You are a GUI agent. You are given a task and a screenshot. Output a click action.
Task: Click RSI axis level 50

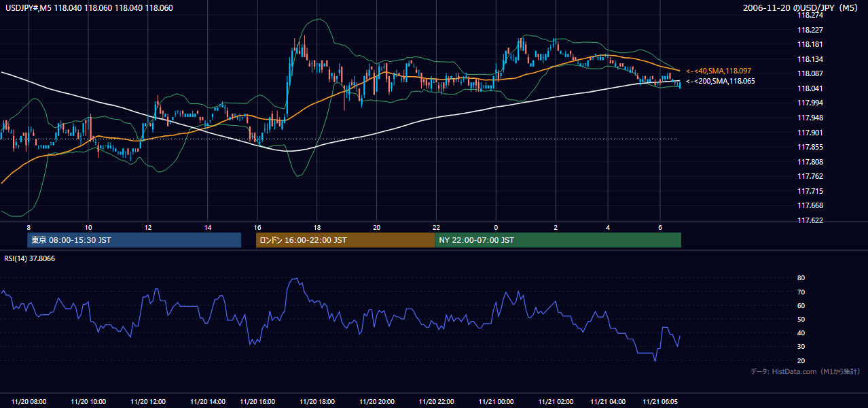click(801, 319)
